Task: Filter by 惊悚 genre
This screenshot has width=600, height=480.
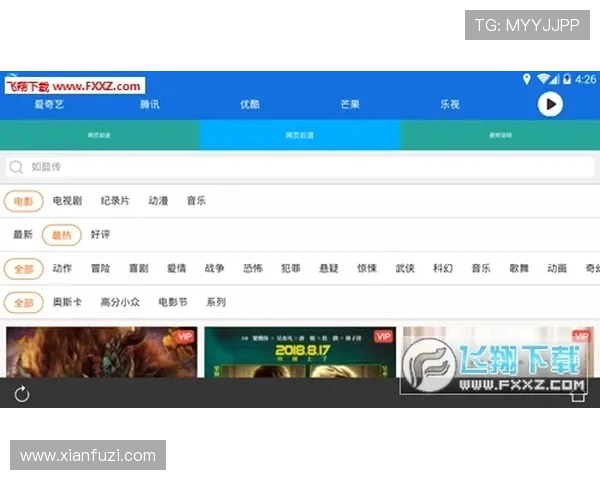Action: point(367,268)
